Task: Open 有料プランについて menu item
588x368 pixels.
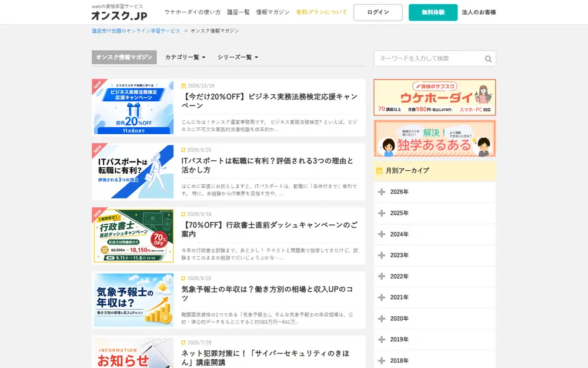Action: pos(322,12)
